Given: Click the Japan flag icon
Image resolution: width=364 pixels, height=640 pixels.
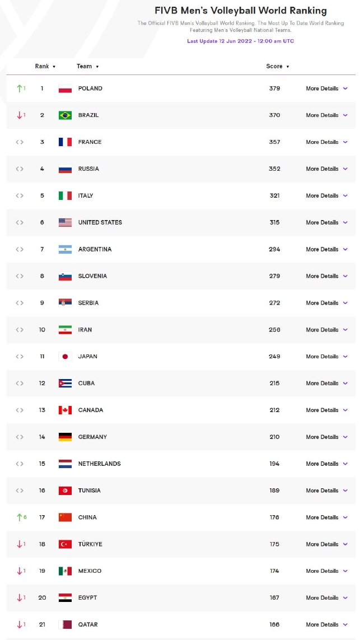Looking at the screenshot, I should coord(65,356).
